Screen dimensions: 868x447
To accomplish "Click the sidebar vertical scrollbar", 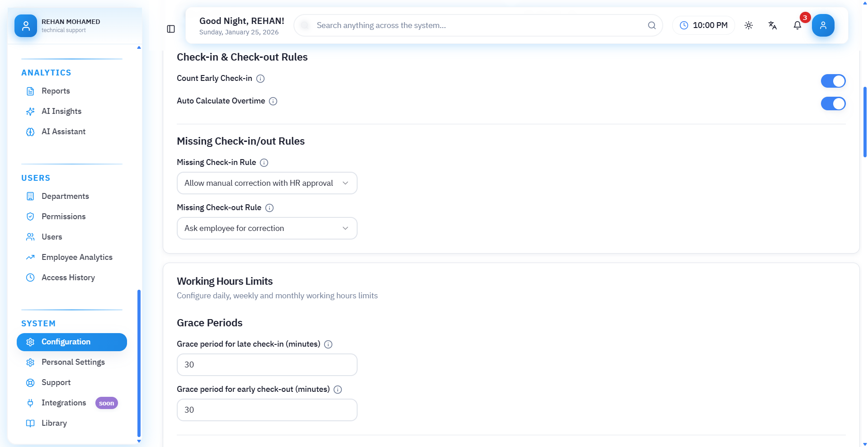I will [139, 362].
